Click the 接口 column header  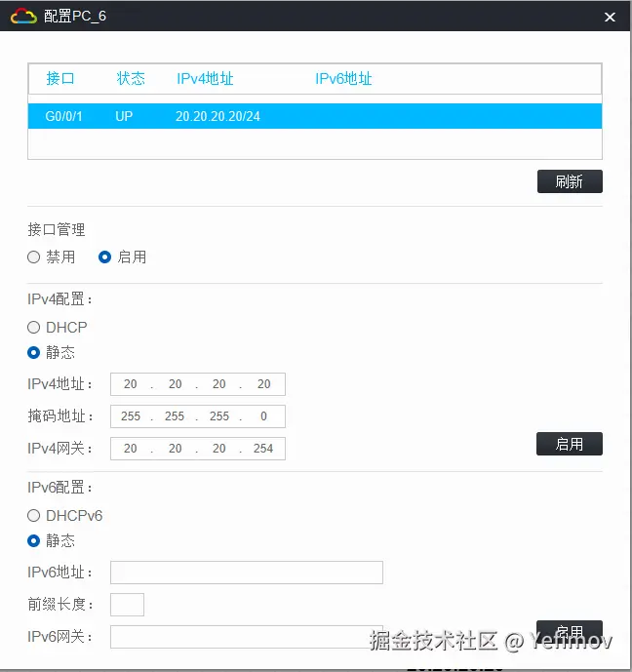coord(60,78)
